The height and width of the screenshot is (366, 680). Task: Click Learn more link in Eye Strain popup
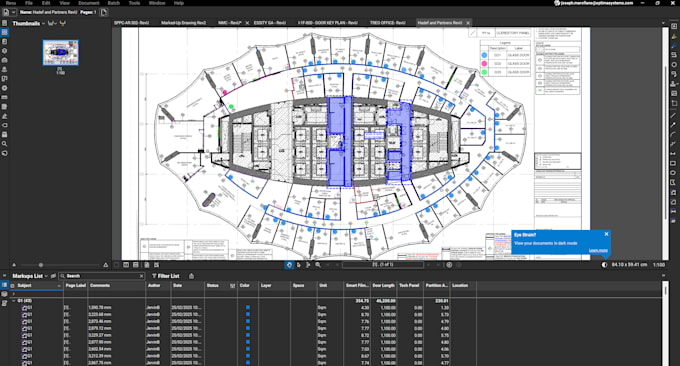(x=598, y=250)
